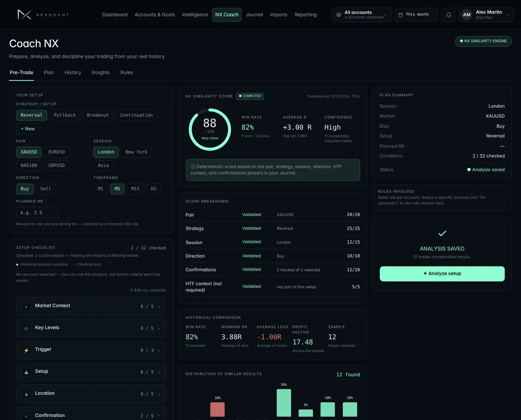This screenshot has width=521, height=420.
Task: Select the Reversal strategy
Action: (x=32, y=115)
